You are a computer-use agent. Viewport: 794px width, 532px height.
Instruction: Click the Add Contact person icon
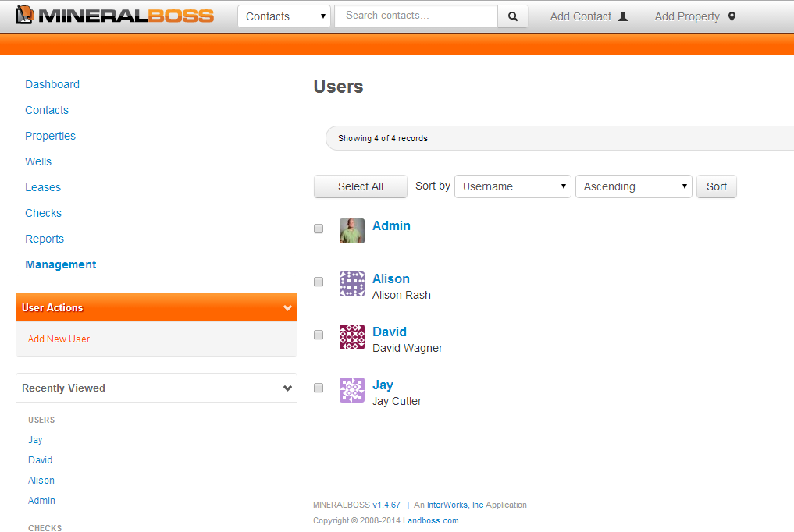tap(623, 16)
